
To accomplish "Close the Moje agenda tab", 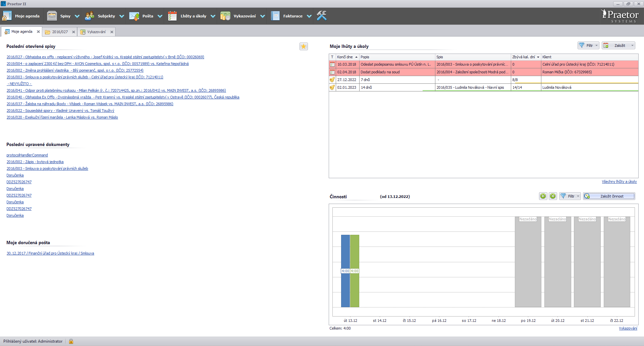I will [x=38, y=32].
